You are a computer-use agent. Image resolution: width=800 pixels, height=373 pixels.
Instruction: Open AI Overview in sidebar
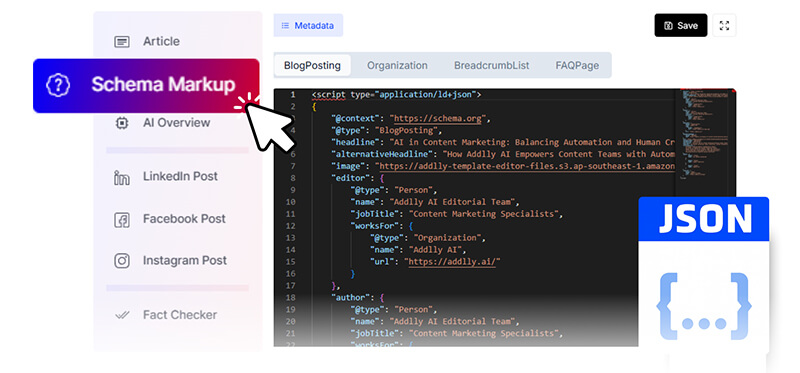tap(176, 122)
